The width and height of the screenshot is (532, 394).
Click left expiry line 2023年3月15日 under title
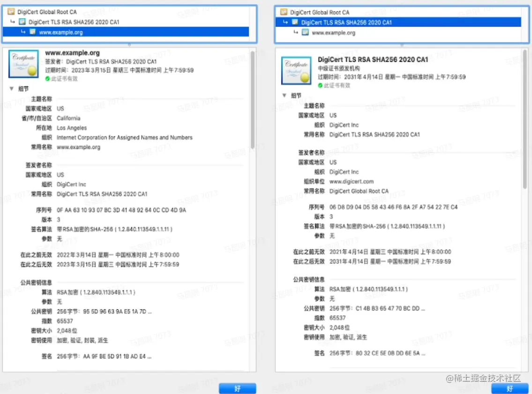click(x=120, y=70)
